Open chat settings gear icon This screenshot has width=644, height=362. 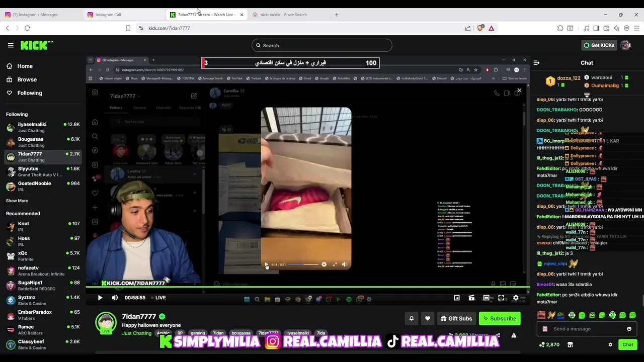coord(610,345)
